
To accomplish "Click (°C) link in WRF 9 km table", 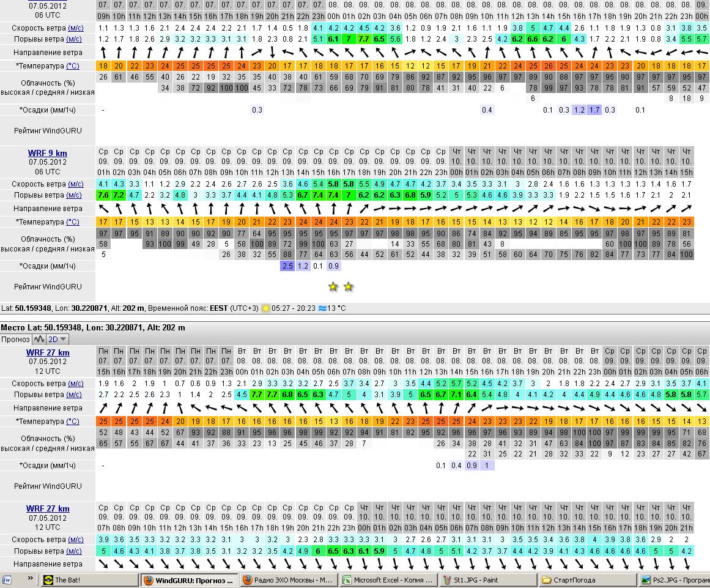I will pyautogui.click(x=72, y=222).
